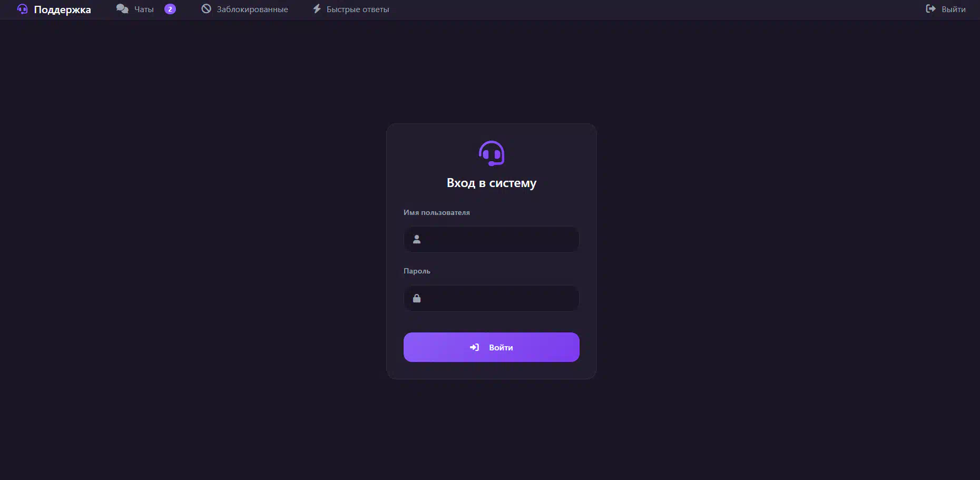Click the Пароль label
The image size is (980, 480).
click(417, 271)
